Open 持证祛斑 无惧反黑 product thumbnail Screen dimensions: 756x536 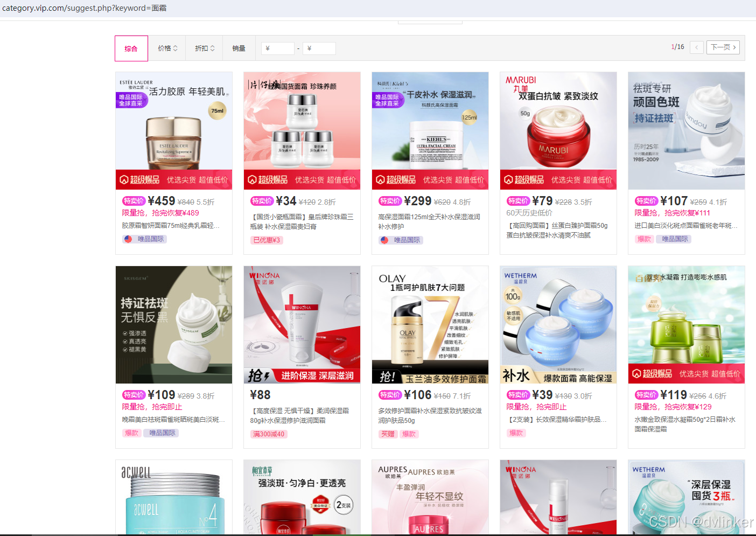click(x=174, y=325)
